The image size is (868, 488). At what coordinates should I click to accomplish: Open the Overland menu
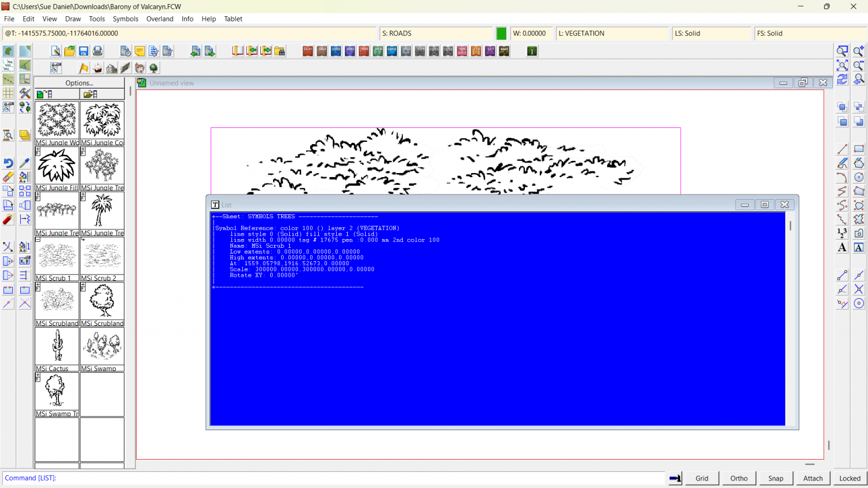[160, 19]
